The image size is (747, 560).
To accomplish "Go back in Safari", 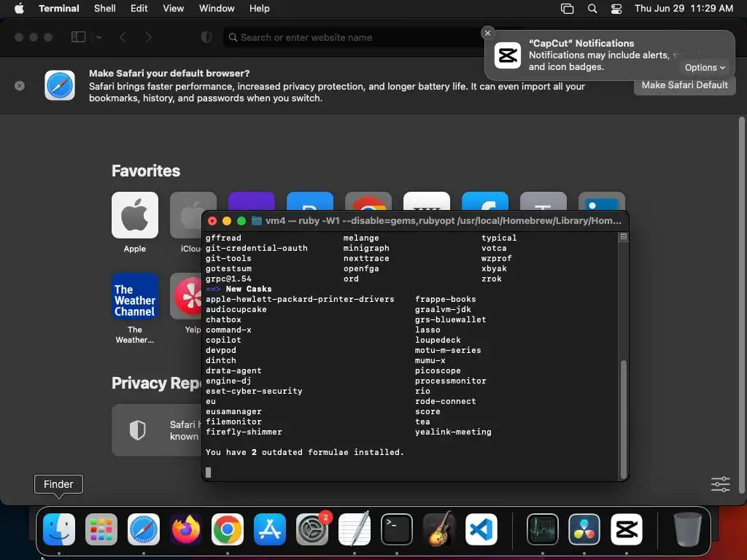I will (x=123, y=37).
